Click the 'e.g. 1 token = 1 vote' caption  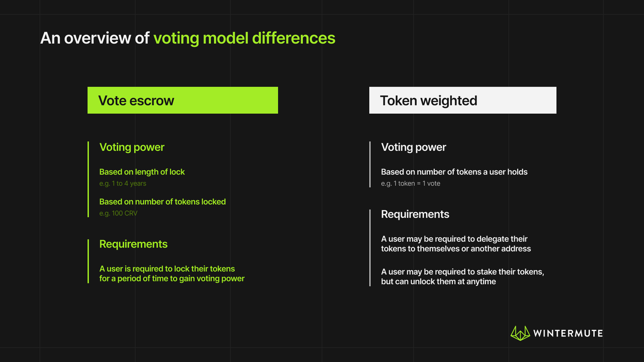(411, 184)
